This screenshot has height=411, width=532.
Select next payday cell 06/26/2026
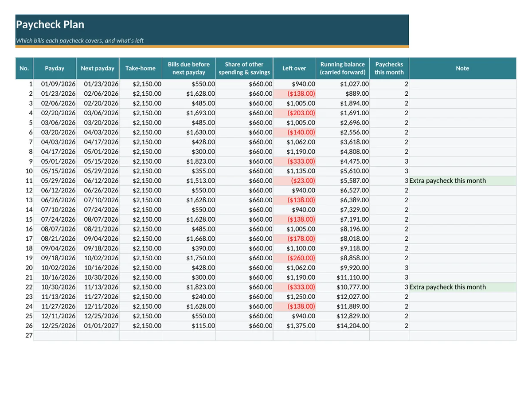click(x=98, y=190)
